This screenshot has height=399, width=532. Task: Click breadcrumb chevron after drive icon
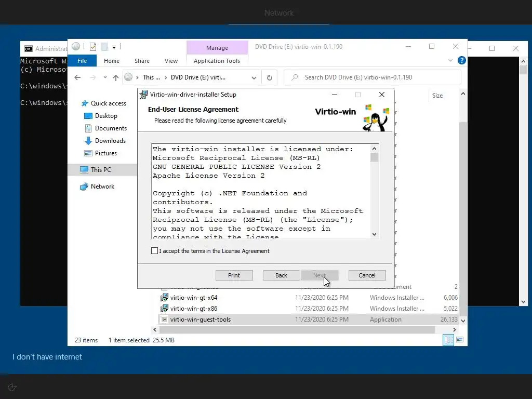tap(137, 78)
